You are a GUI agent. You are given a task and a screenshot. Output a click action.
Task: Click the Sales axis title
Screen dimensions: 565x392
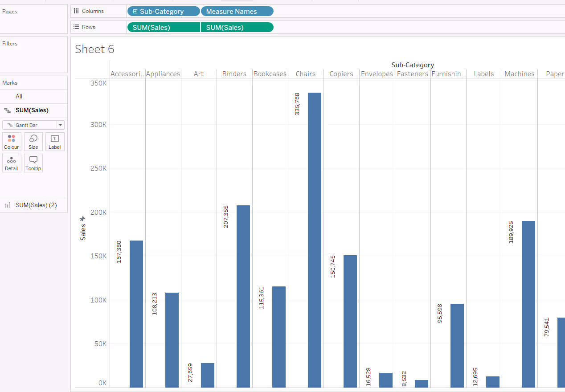click(x=83, y=232)
